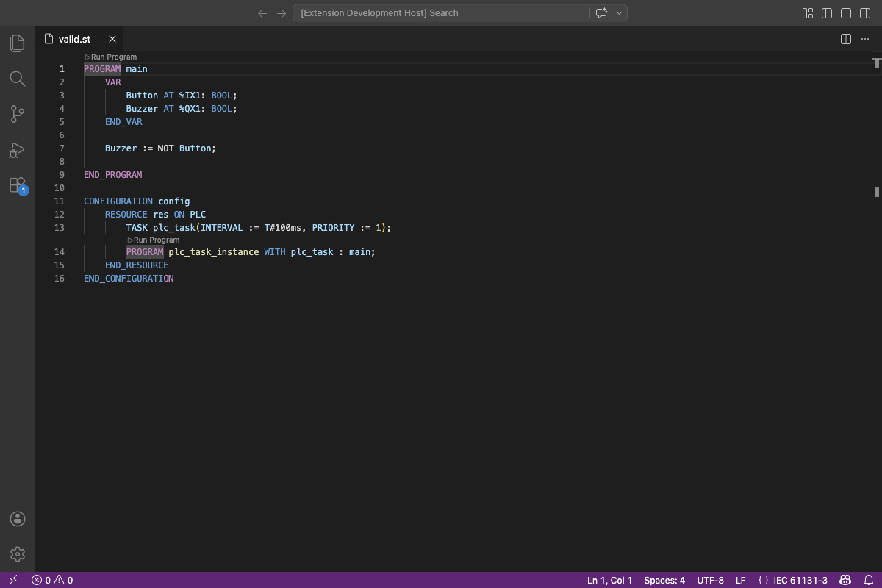Image resolution: width=882 pixels, height=588 pixels.
Task: Open the editor More Actions menu
Action: [864, 39]
